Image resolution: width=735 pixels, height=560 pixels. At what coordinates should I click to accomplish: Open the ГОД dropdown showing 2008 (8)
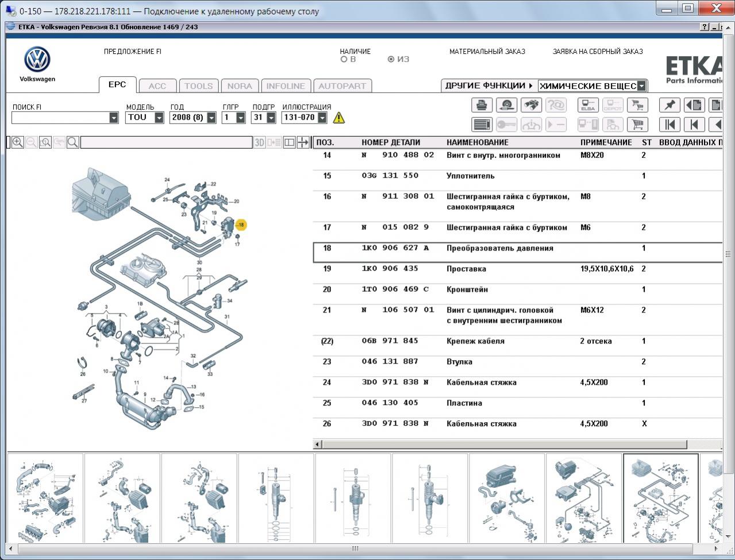point(211,118)
